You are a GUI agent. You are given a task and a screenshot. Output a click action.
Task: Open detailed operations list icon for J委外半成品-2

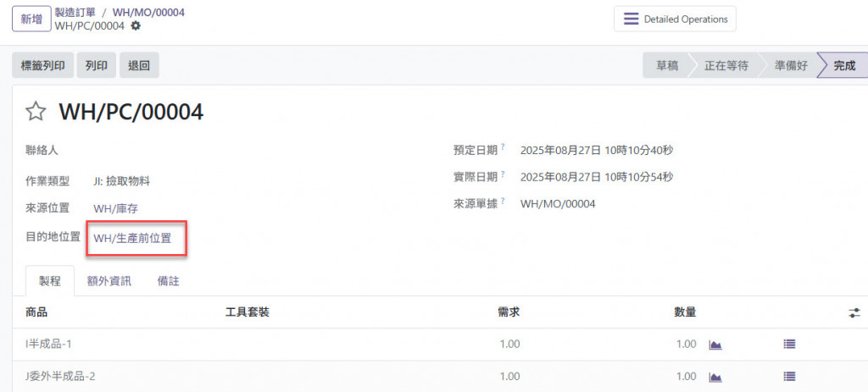789,377
